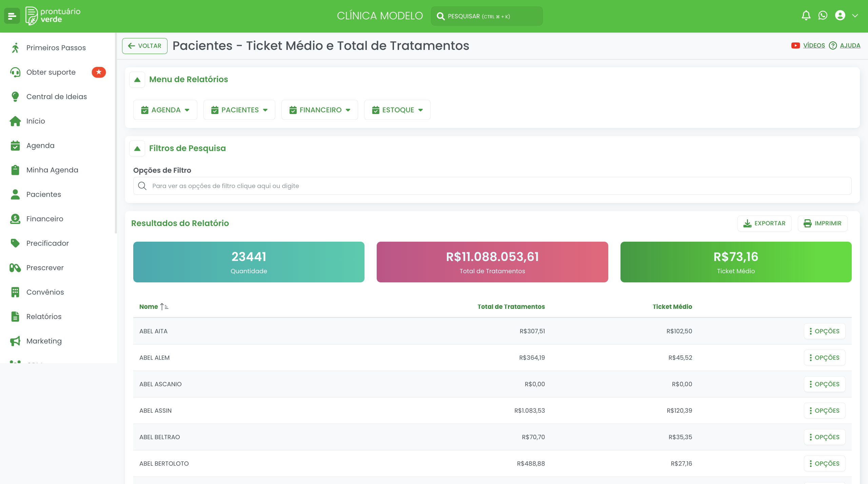Click the VOLTAR button
This screenshot has height=484, width=868.
point(145,46)
